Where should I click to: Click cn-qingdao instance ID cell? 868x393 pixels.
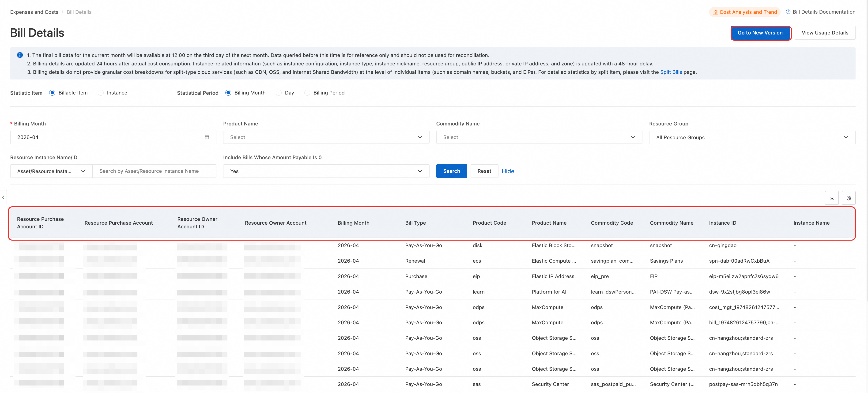tap(722, 245)
